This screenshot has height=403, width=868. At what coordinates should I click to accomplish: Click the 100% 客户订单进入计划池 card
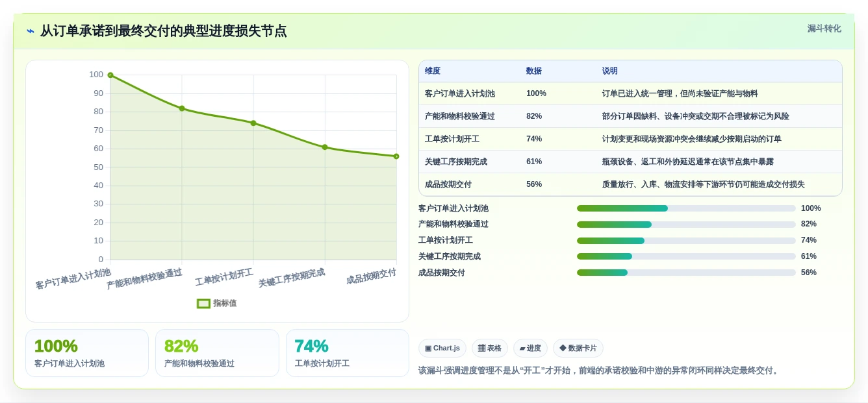tap(87, 353)
